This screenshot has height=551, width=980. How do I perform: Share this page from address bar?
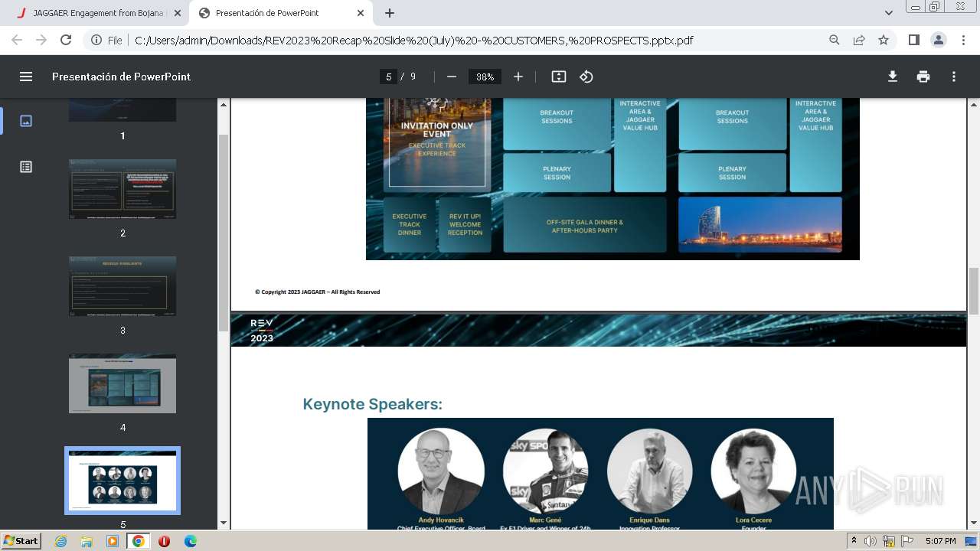859,40
